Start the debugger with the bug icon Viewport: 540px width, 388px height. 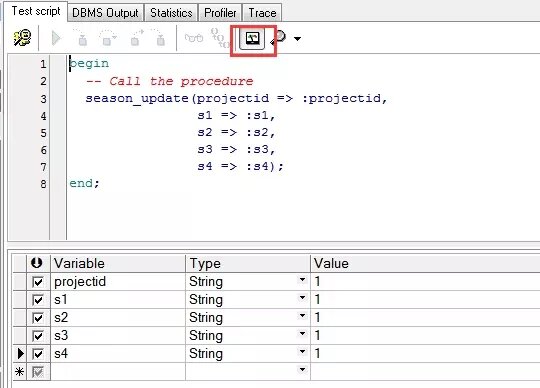pos(22,38)
